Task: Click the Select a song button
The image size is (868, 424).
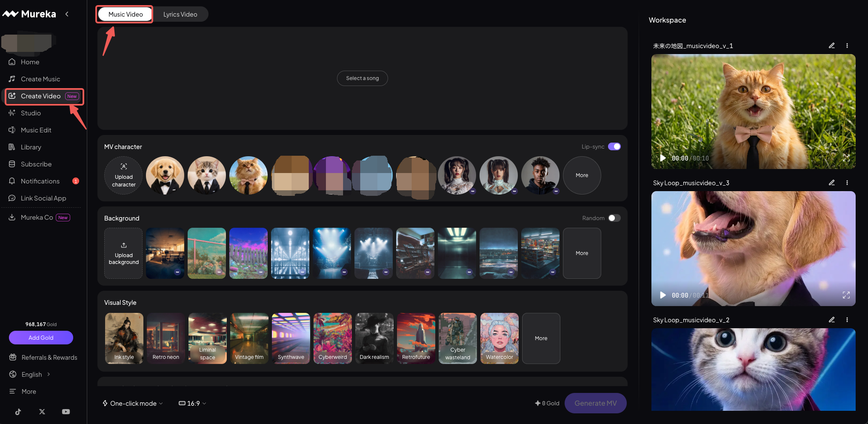Action: (362, 78)
